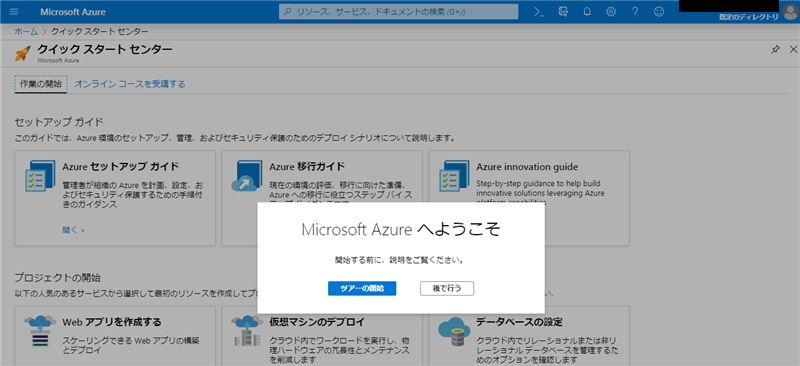Open account avatar menu
Viewport: 800px width, 366px height.
(x=791, y=12)
